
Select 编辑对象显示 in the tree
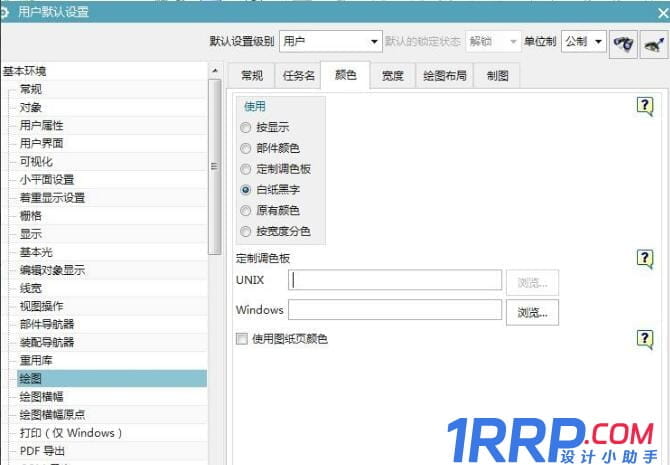53,270
